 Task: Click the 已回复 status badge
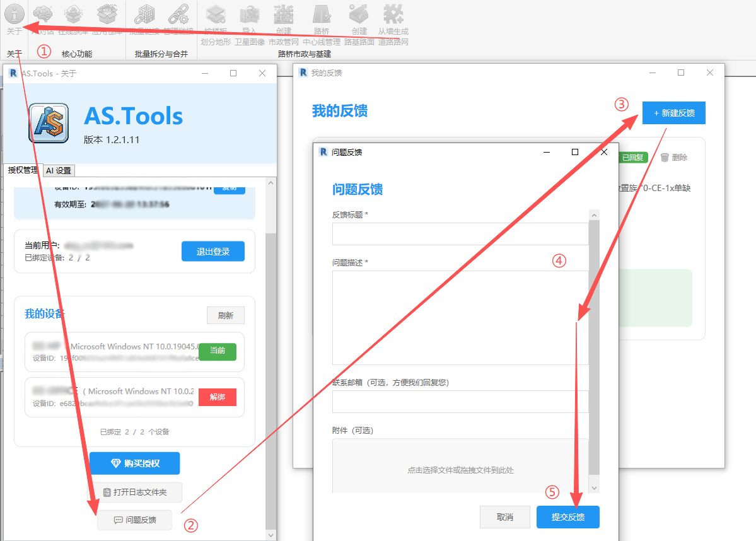(x=633, y=157)
